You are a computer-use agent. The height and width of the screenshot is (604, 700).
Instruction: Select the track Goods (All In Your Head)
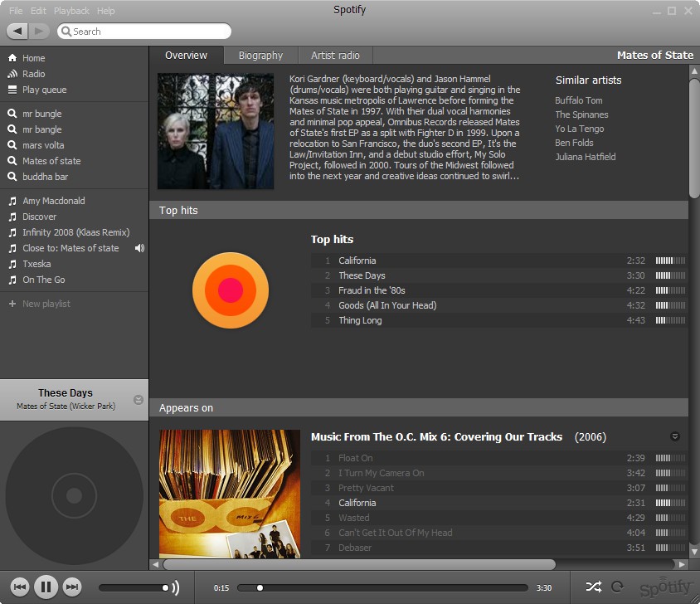[x=498, y=305]
